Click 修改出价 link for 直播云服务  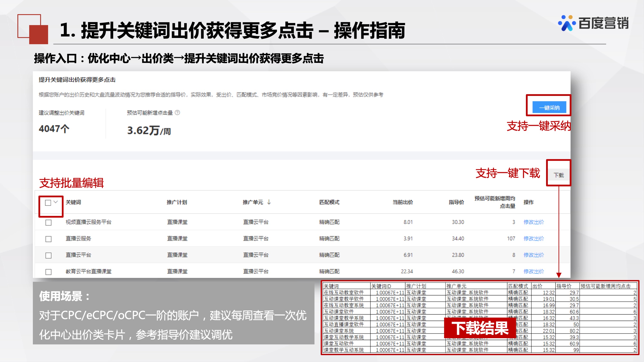[x=534, y=238]
